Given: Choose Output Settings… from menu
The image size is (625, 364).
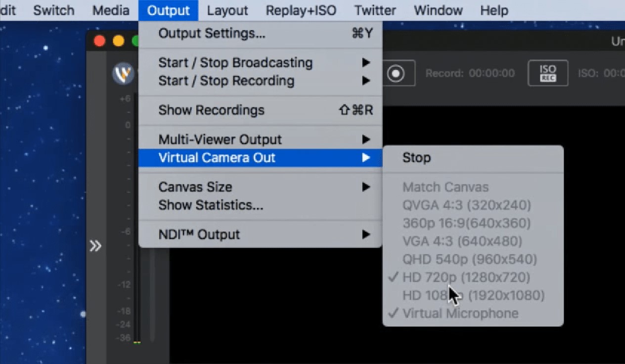Looking at the screenshot, I should pyautogui.click(x=261, y=34).
